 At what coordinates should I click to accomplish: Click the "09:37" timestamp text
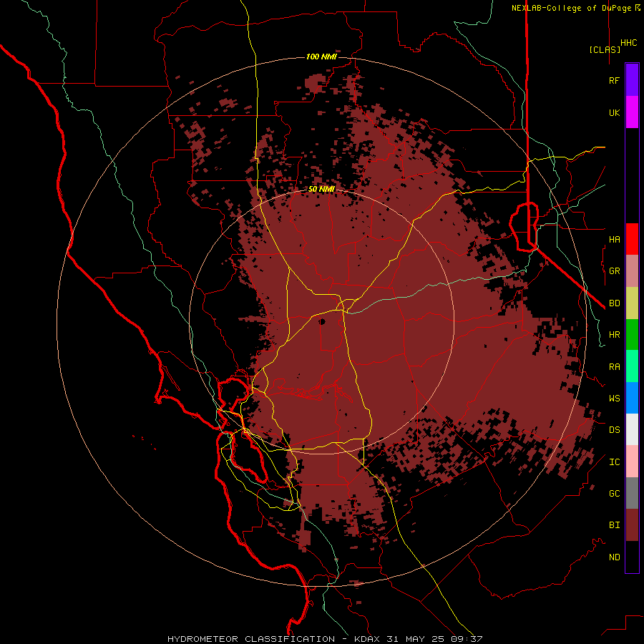click(x=468, y=639)
